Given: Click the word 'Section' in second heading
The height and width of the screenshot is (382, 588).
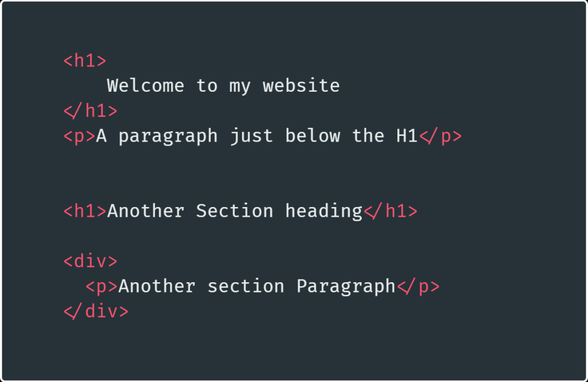Looking at the screenshot, I should pos(235,211).
